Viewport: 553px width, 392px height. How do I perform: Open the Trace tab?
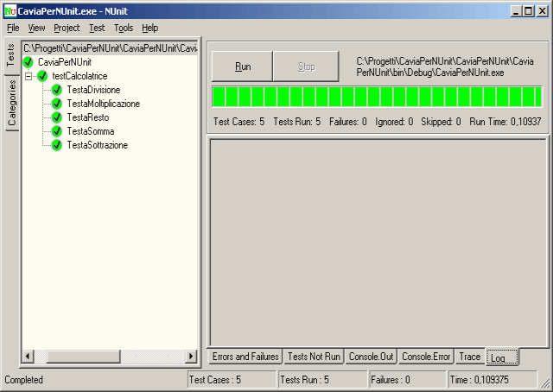[470, 357]
